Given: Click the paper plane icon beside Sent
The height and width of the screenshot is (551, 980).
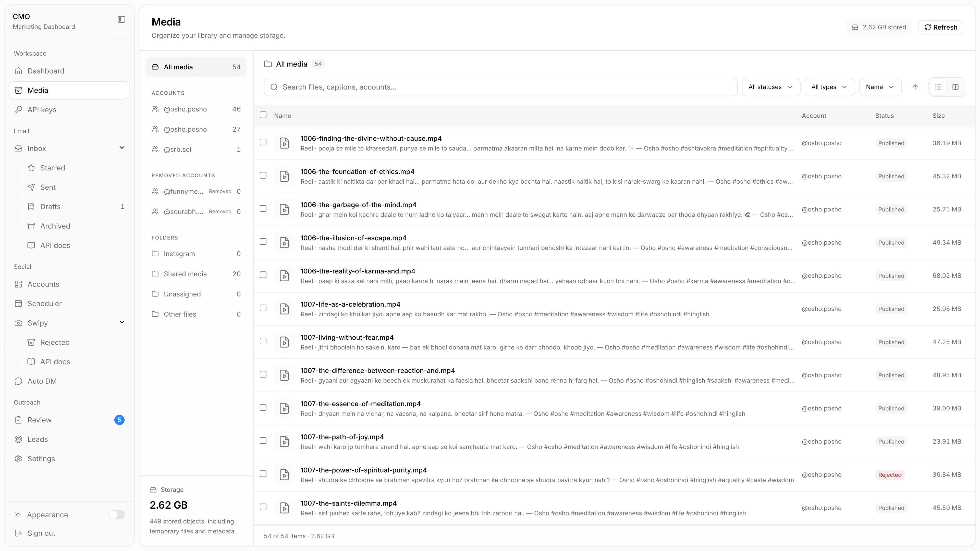Looking at the screenshot, I should pyautogui.click(x=31, y=187).
